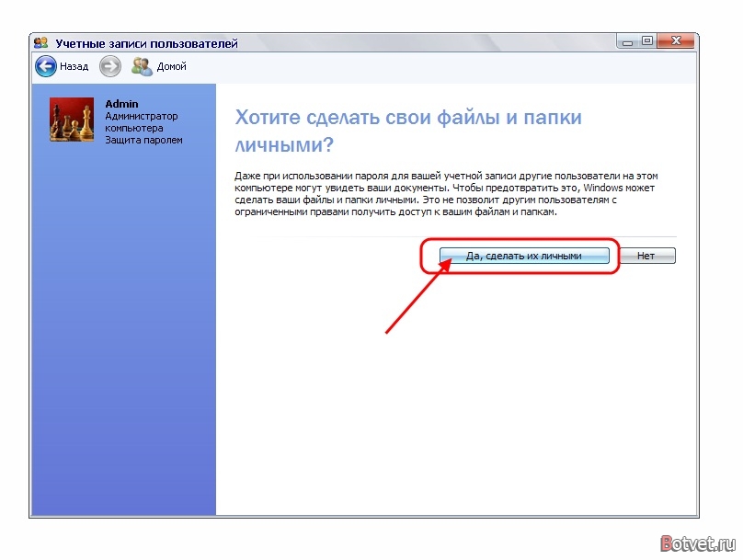The image size is (743, 560).
Task: Click the Admin chess account picture
Action: click(x=72, y=120)
